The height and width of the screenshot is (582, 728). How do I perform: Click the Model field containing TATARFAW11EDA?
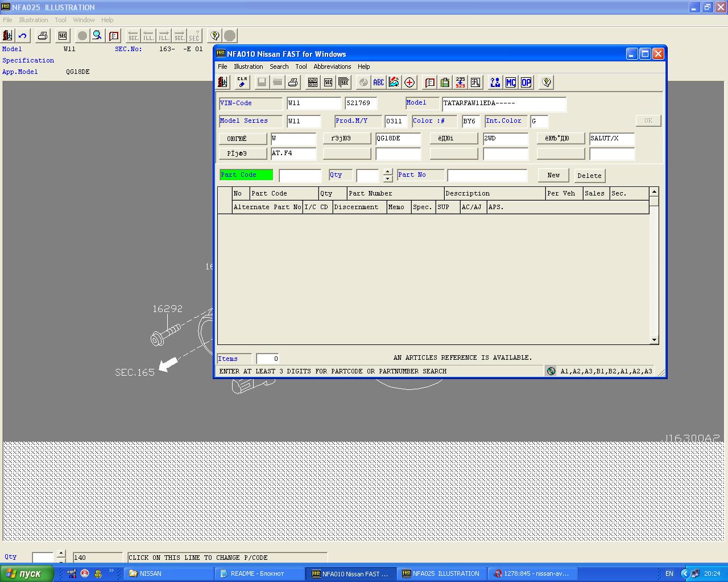pyautogui.click(x=504, y=103)
